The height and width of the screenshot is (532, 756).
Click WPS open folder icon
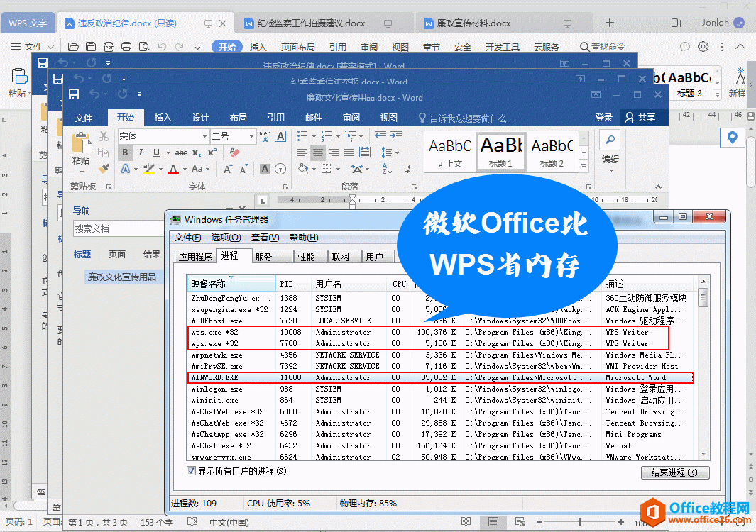[73, 47]
